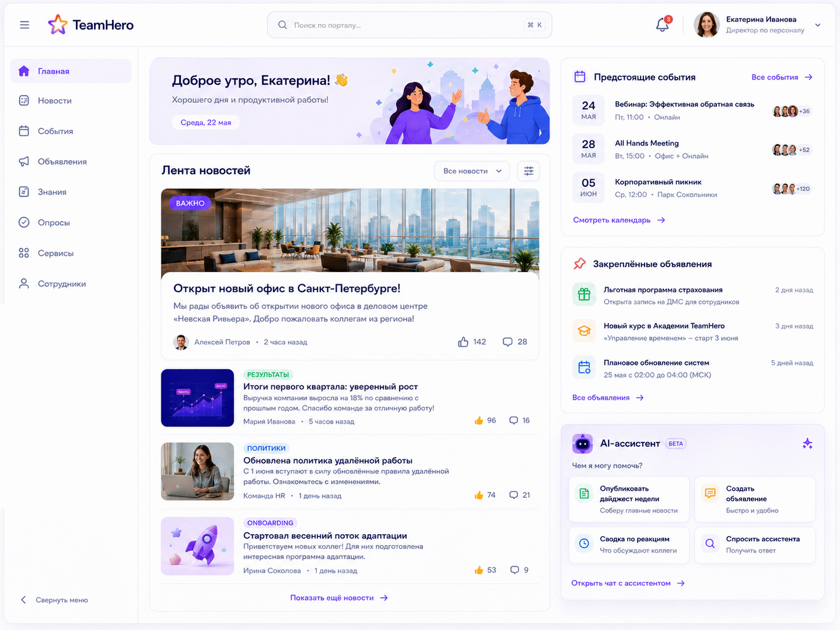Open the woman-with-laptop news thumbnail
The width and height of the screenshot is (840, 630).
[x=197, y=472]
